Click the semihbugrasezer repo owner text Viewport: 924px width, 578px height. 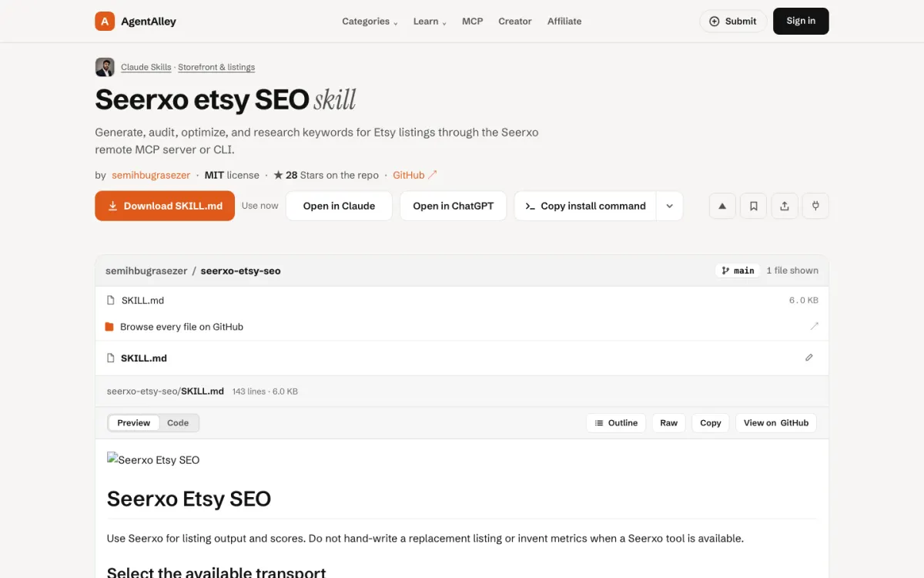click(x=146, y=271)
